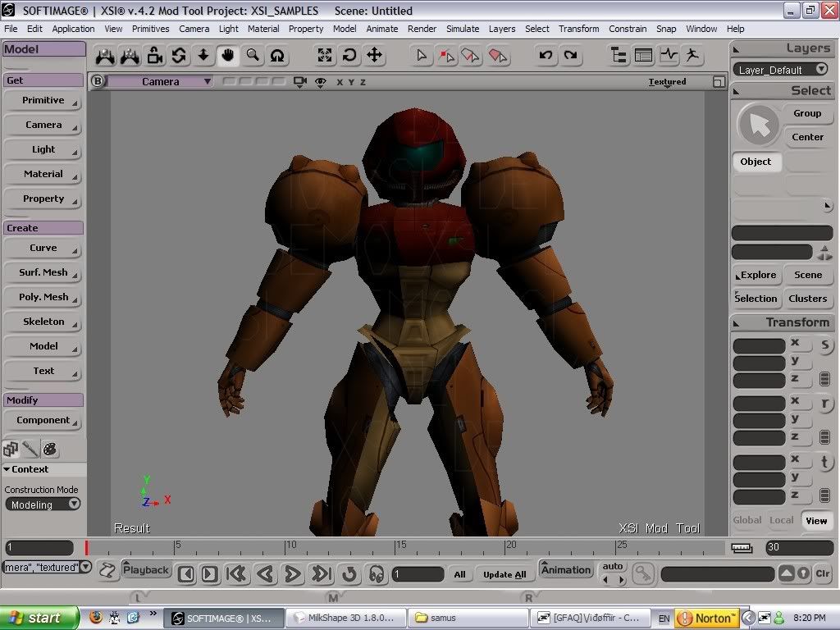Expand the Primitive submenu
The image size is (840, 630).
click(x=43, y=100)
